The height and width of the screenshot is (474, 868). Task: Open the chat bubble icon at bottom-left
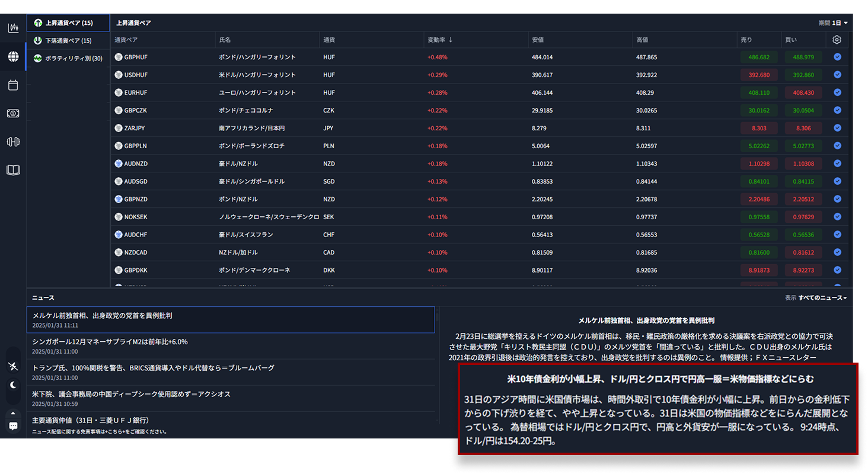tap(13, 425)
